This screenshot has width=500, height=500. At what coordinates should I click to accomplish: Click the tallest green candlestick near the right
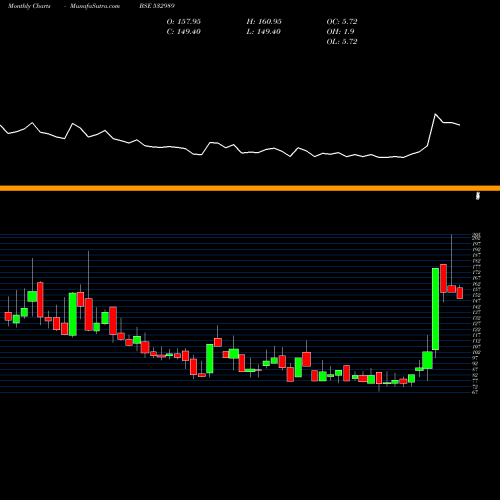435,309
